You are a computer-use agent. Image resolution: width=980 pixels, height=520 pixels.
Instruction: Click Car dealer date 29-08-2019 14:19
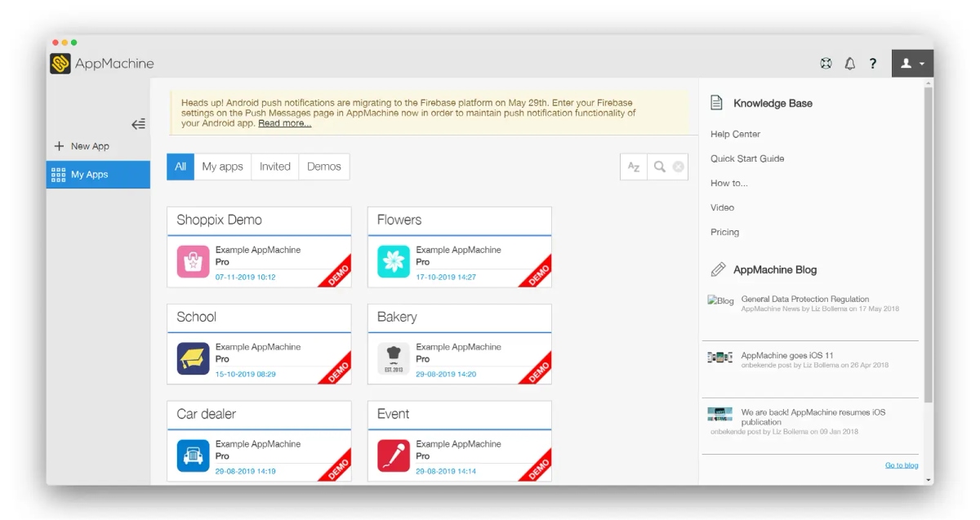pos(246,472)
